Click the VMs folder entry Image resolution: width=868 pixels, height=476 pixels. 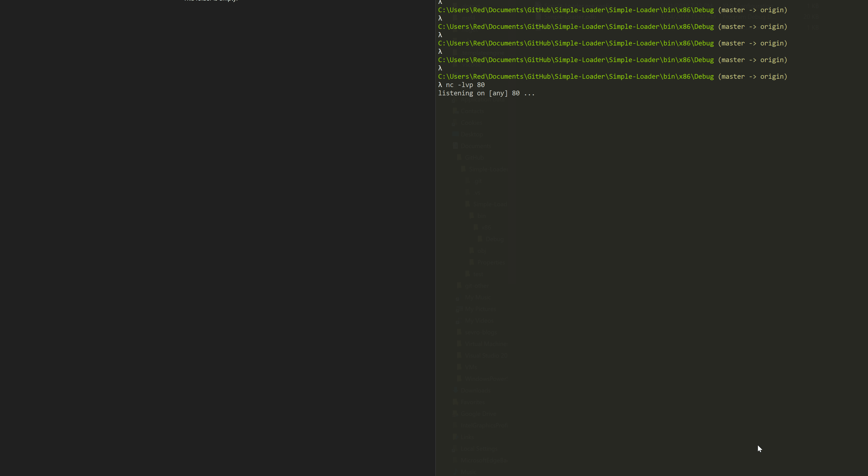[x=471, y=367]
